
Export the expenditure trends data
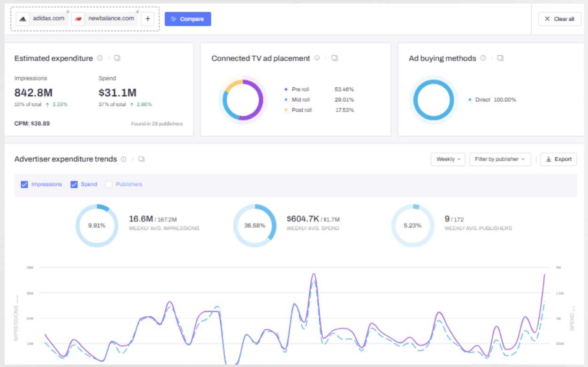(558, 159)
